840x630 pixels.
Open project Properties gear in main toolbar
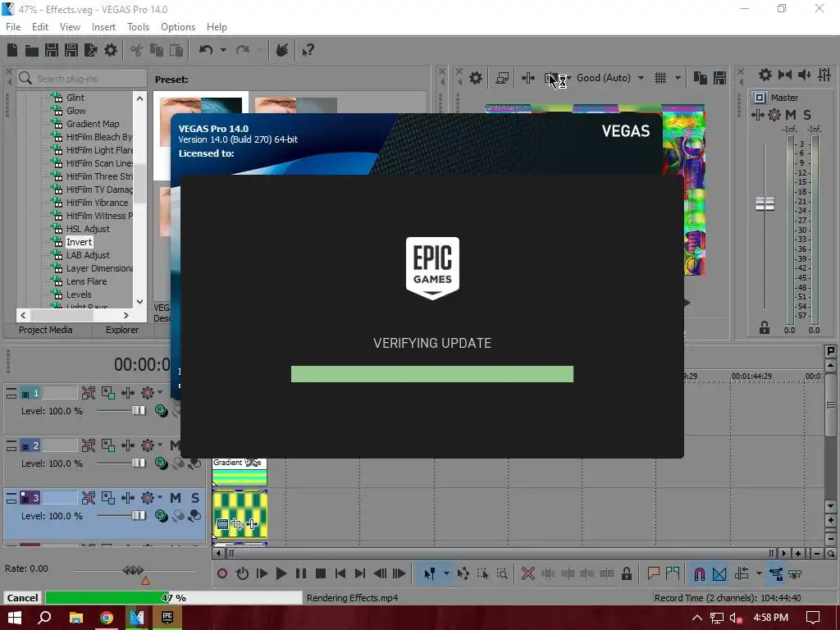point(111,50)
